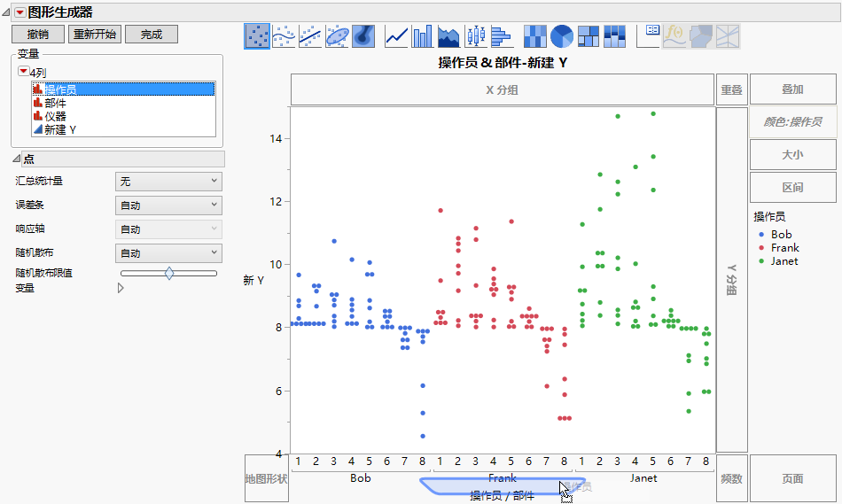This screenshot has height=504, width=842.
Task: Select the Pie chart element icon
Action: pos(562,36)
